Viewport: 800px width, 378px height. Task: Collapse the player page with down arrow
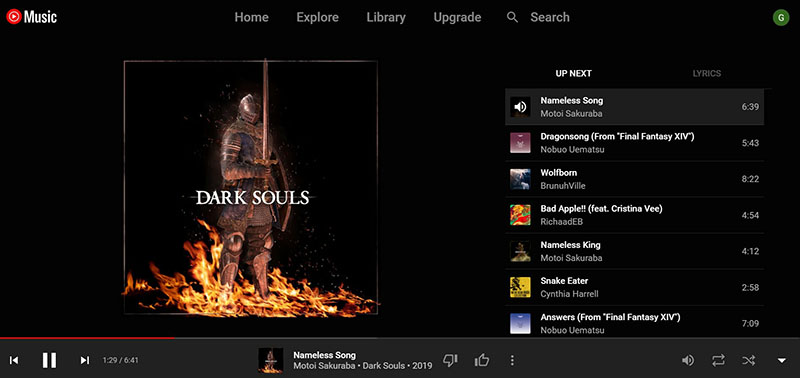pos(781,361)
